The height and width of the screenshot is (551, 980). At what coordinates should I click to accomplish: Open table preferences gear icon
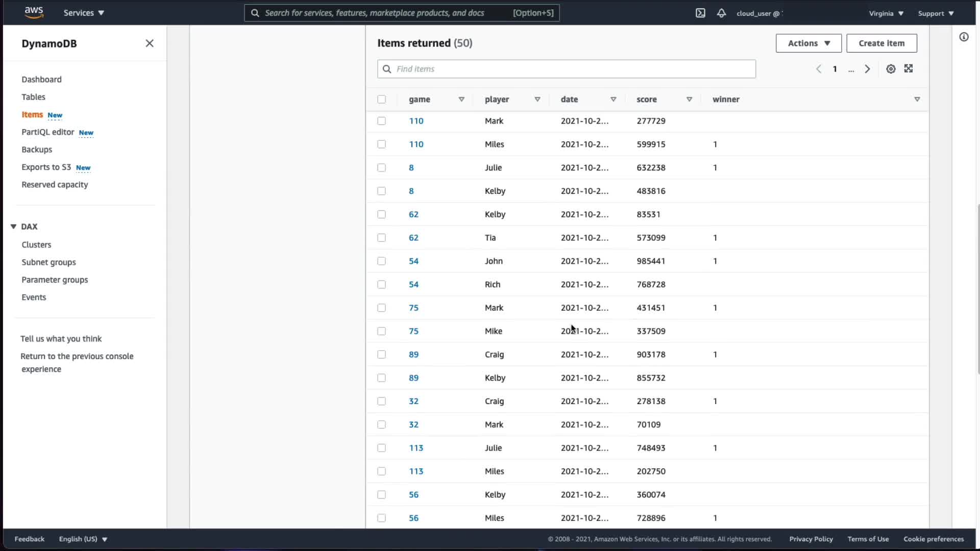tap(891, 69)
